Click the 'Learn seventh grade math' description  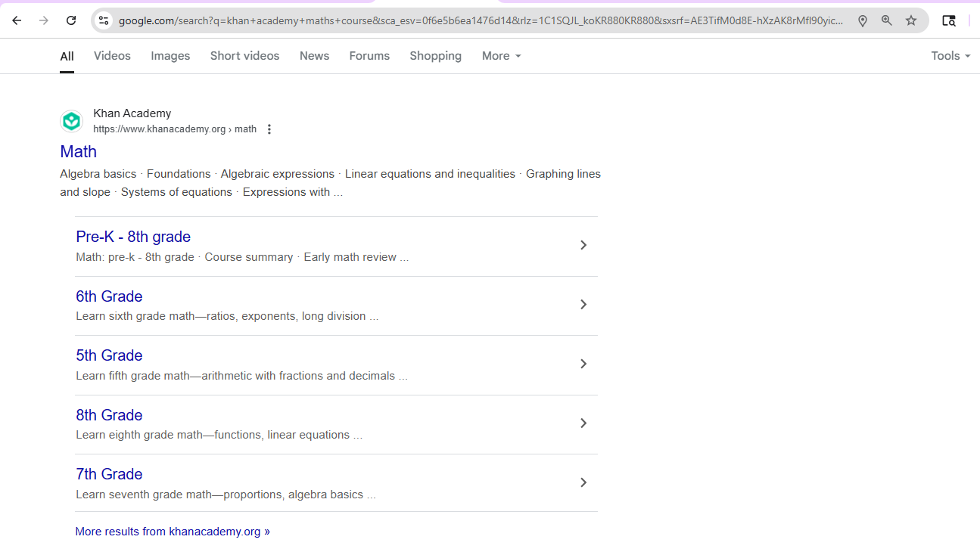click(226, 495)
